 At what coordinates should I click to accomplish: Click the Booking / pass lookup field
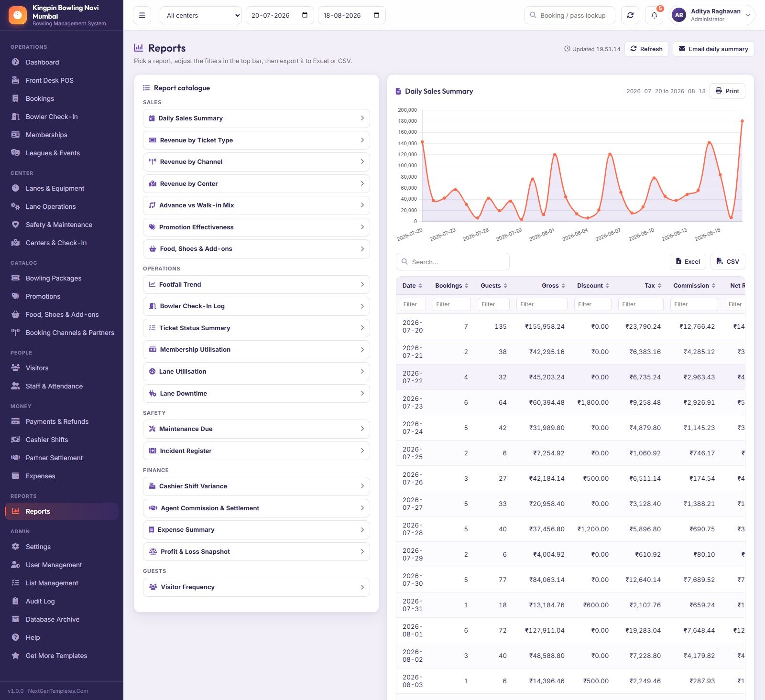[570, 15]
